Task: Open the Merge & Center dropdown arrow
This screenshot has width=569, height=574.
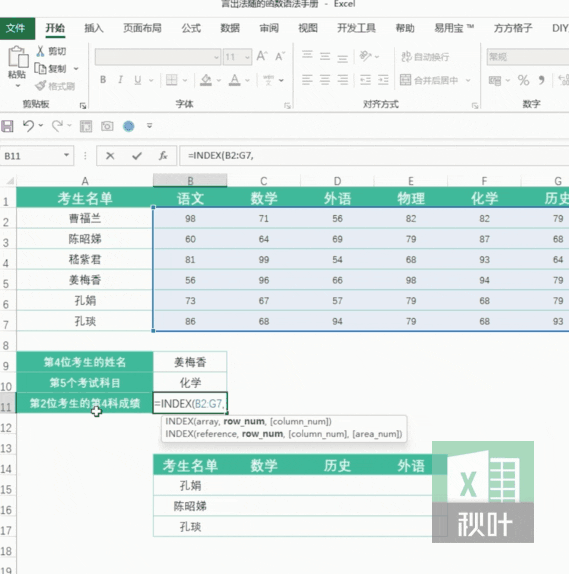Action: click(x=468, y=80)
